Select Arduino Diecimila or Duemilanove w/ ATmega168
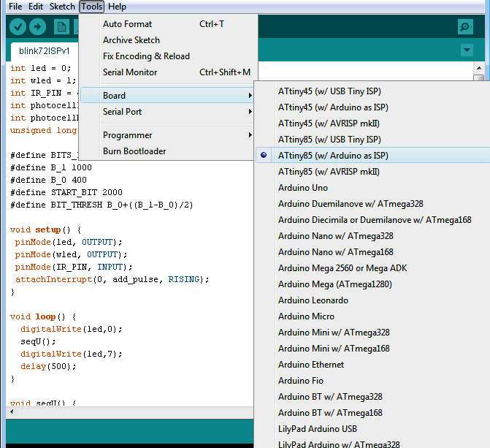This screenshot has width=490, height=448. click(x=373, y=220)
